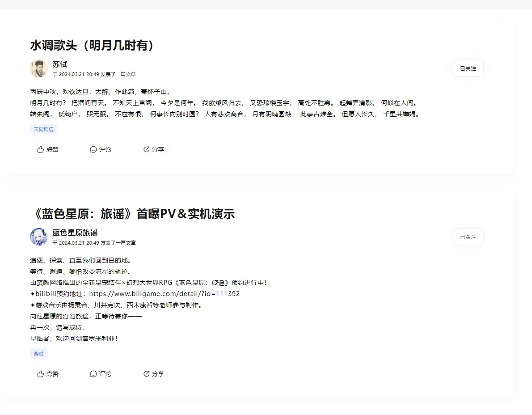Screen dimensions: 532x415
Task: Click the line 追逐、探索、直至我们回到目的地
Action: pyautogui.click(x=81, y=260)
